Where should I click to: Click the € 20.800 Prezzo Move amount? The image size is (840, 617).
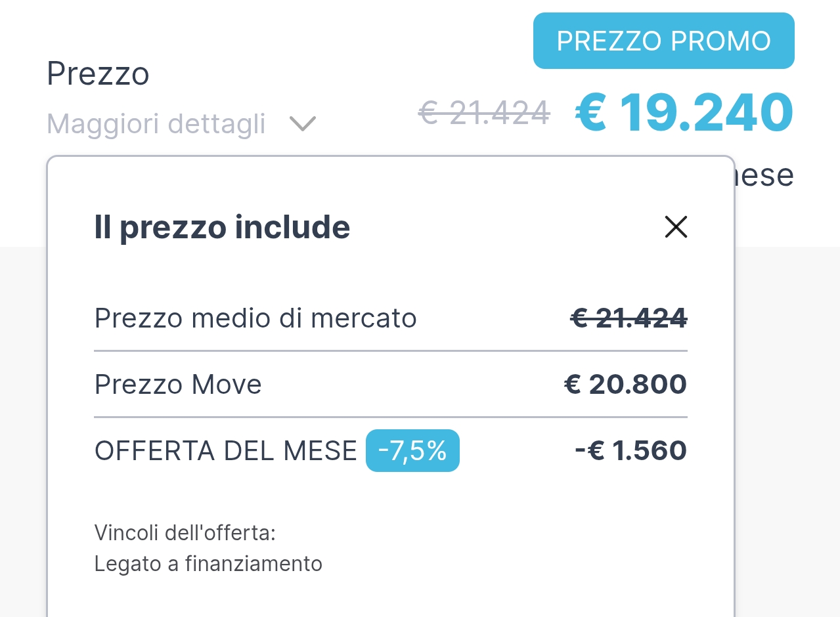click(x=625, y=384)
